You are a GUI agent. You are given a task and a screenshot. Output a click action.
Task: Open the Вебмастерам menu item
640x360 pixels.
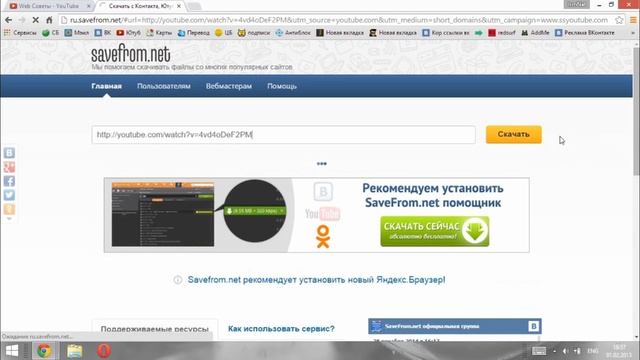(x=229, y=86)
